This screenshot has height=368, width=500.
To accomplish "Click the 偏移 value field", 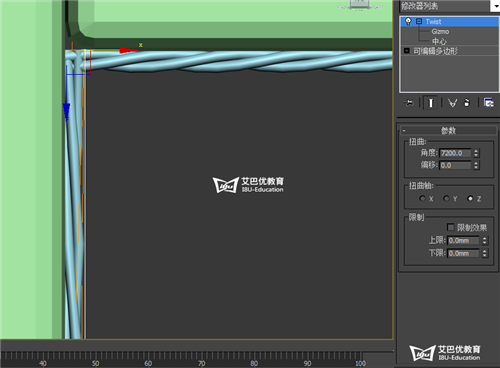I will point(455,165).
